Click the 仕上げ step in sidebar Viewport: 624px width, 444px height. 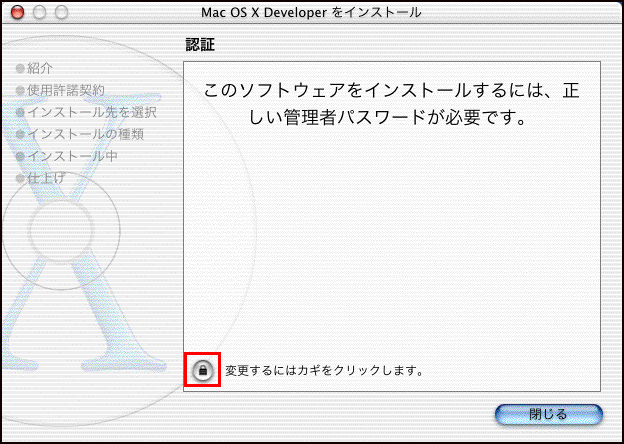[x=40, y=178]
